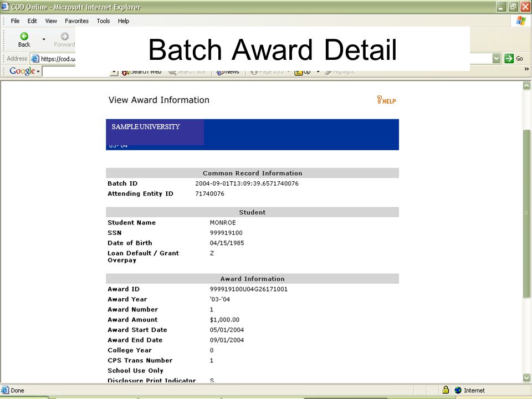This screenshot has width=532, height=399.
Task: Open the Favorites menu
Action: point(76,21)
